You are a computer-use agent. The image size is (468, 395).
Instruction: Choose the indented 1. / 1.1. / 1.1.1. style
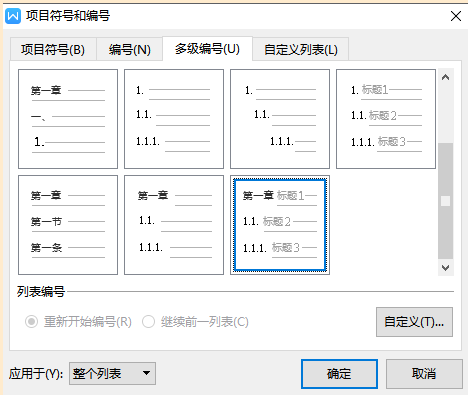click(280, 119)
